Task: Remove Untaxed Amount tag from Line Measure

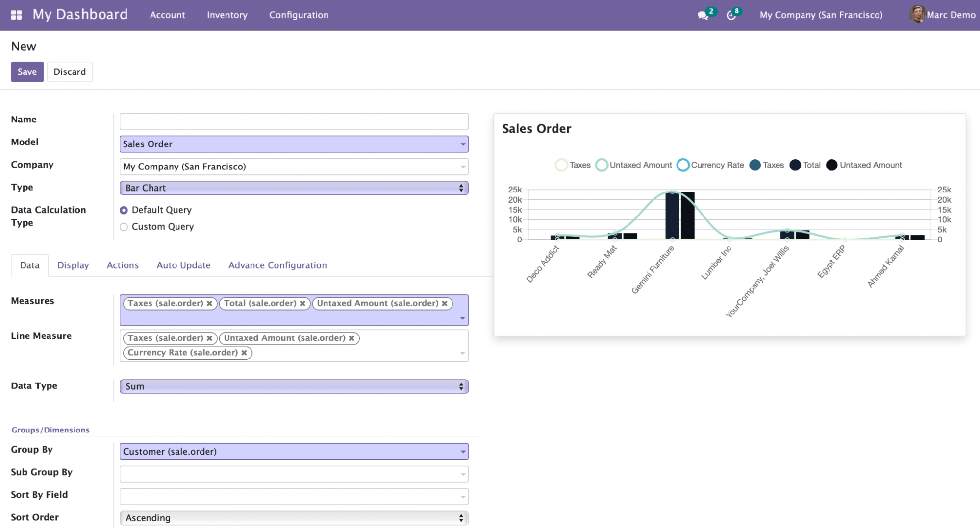Action: click(x=352, y=338)
